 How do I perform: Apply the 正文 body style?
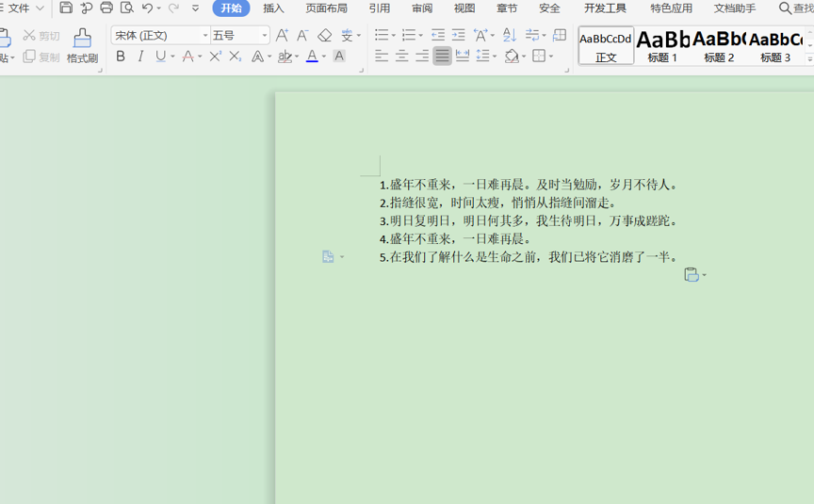point(606,45)
